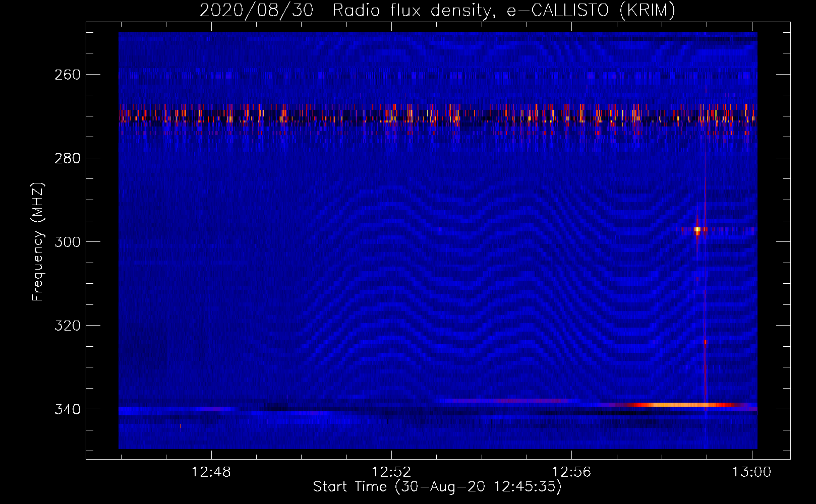This screenshot has width=816, height=504.
Task: Click the 12:48 time tick label
Action: coord(211,472)
